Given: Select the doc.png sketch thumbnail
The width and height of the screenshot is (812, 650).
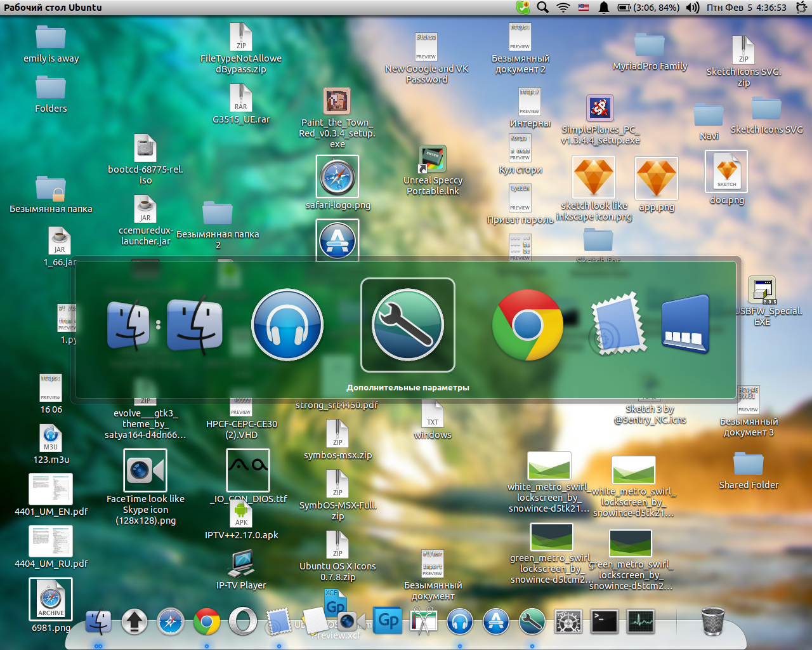Looking at the screenshot, I should coord(726,171).
